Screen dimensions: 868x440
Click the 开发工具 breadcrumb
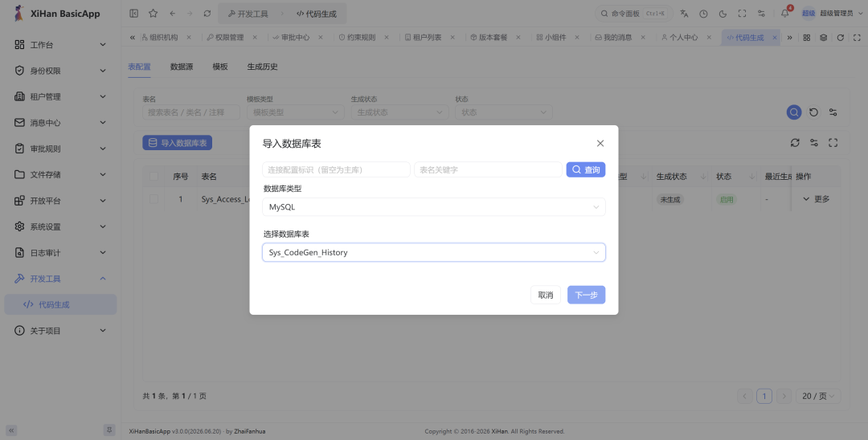click(248, 14)
